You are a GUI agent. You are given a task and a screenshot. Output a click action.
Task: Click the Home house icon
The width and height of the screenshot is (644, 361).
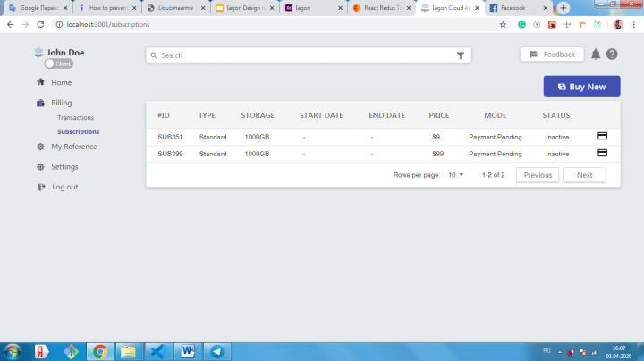click(40, 81)
